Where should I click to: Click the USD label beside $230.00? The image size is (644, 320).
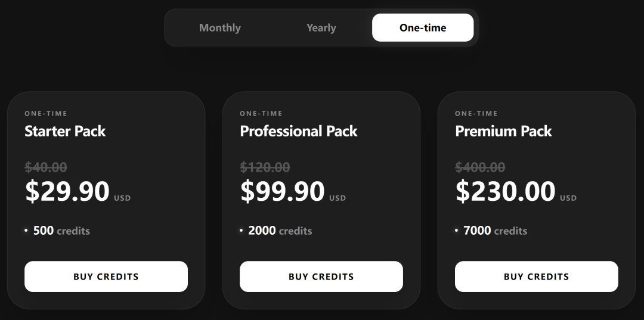pyautogui.click(x=568, y=198)
